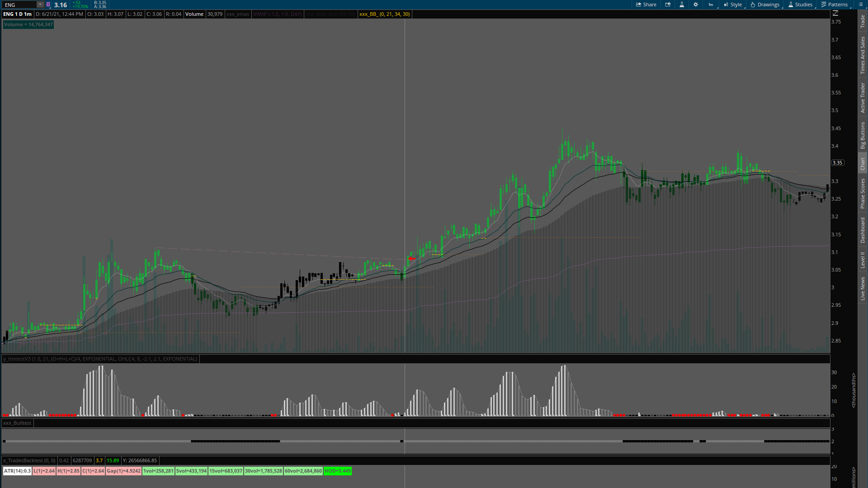Viewport: 868px width, 488px height.
Task: Click the xxx_BB_ study label
Action: [x=384, y=14]
